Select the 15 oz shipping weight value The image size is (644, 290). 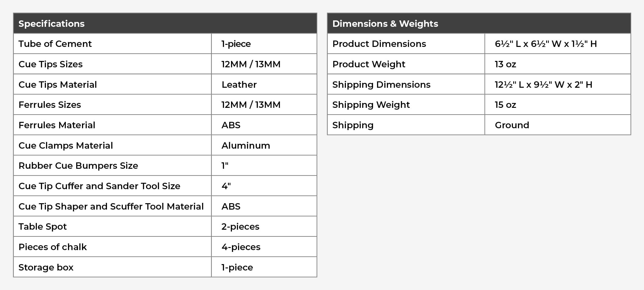point(505,105)
